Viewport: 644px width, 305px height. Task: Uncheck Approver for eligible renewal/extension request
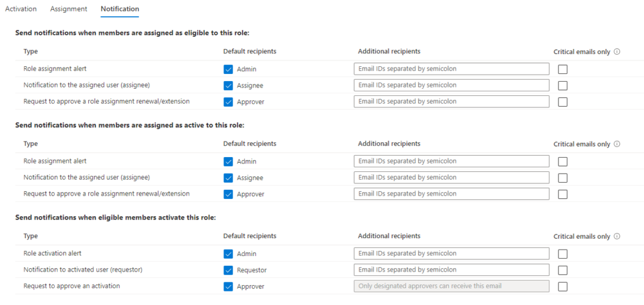tap(229, 102)
